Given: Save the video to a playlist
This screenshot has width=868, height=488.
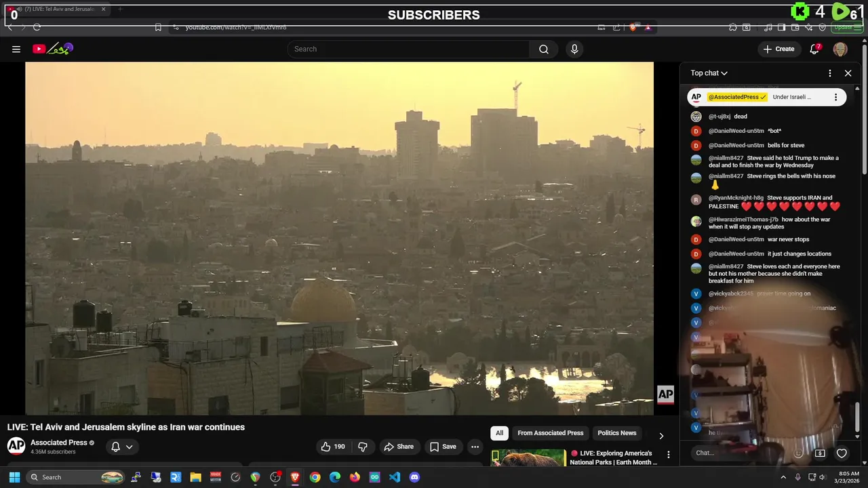Looking at the screenshot, I should (x=443, y=447).
